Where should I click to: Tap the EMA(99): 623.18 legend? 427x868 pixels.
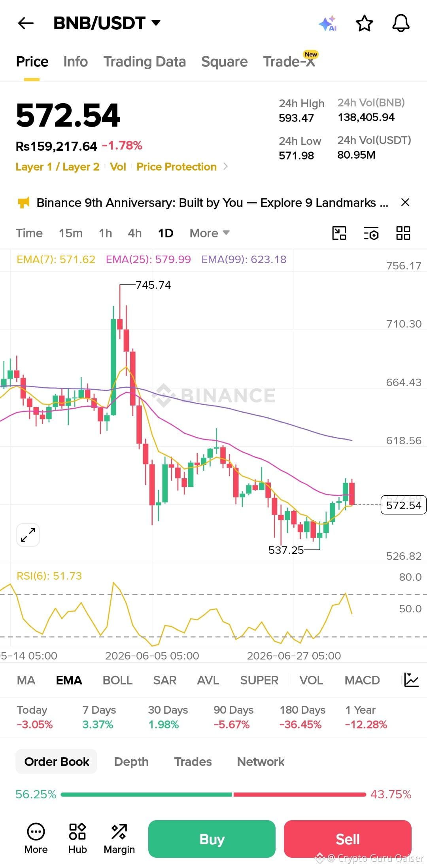coord(244,259)
